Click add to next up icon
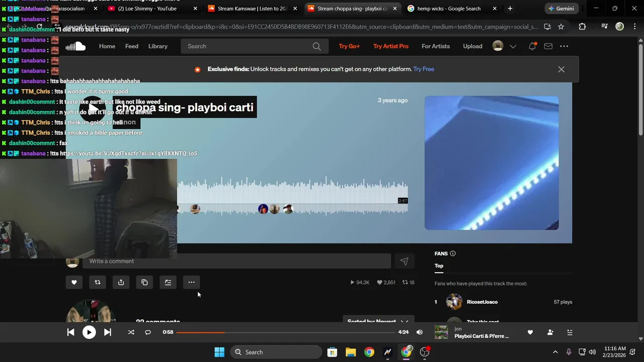Image resolution: width=644 pixels, height=362 pixels. pyautogui.click(x=168, y=282)
